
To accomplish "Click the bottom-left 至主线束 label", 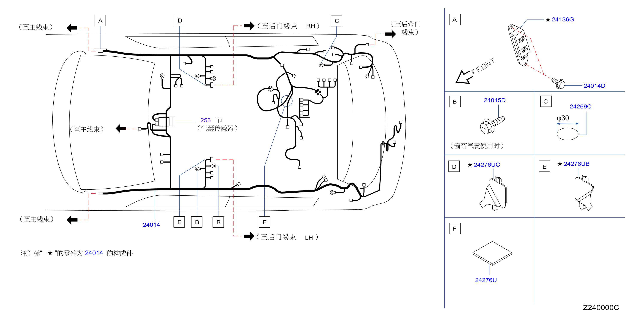I will [x=36, y=219].
